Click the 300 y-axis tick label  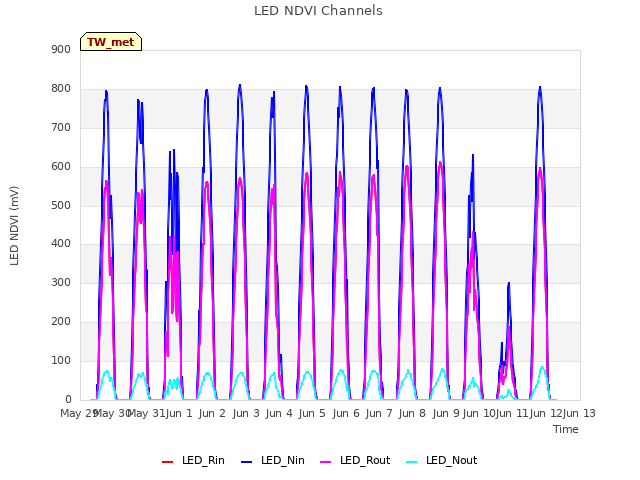pyautogui.click(x=61, y=282)
